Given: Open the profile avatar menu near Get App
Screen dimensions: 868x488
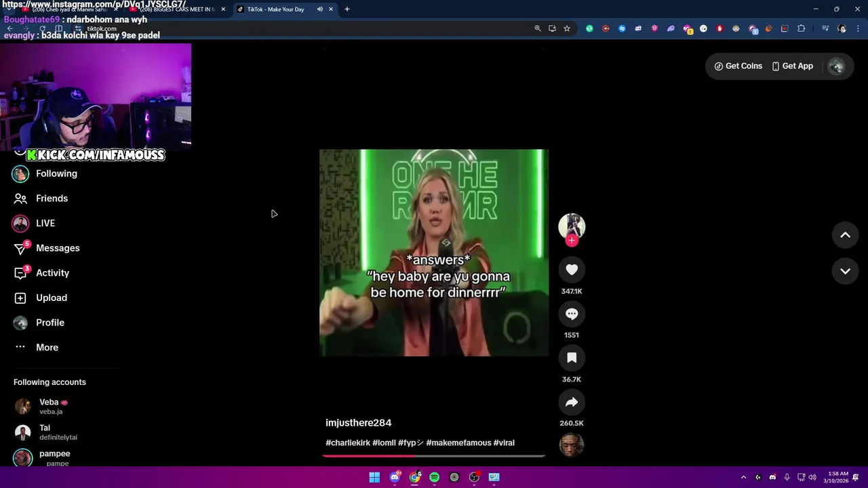Looking at the screenshot, I should click(837, 66).
